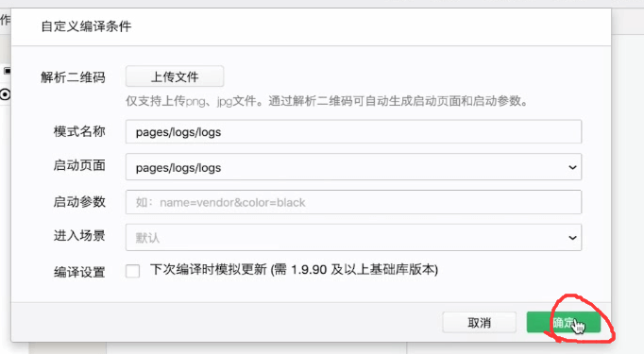Toggle 下次编译时模拟更新 via its label text
This screenshot has height=354, width=644.
[294, 270]
